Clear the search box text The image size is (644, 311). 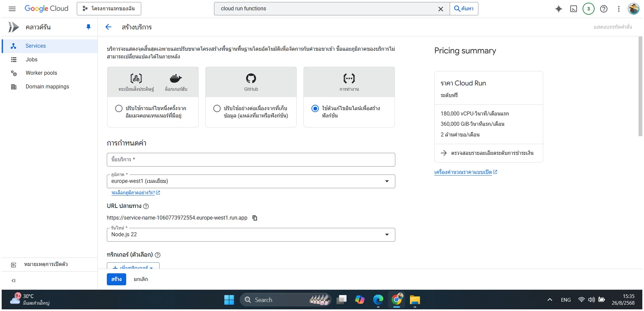coord(441,9)
